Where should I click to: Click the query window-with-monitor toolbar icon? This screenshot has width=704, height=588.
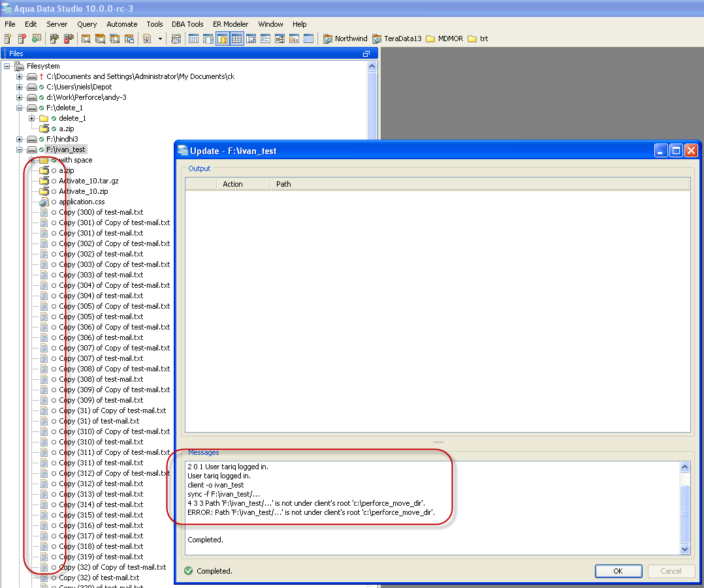(x=129, y=39)
